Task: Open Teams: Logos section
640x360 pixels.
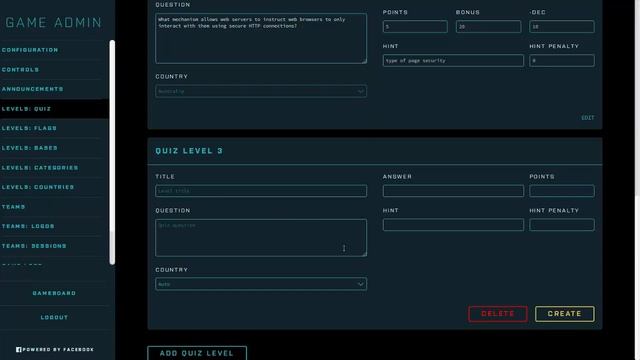Action: coord(28,226)
